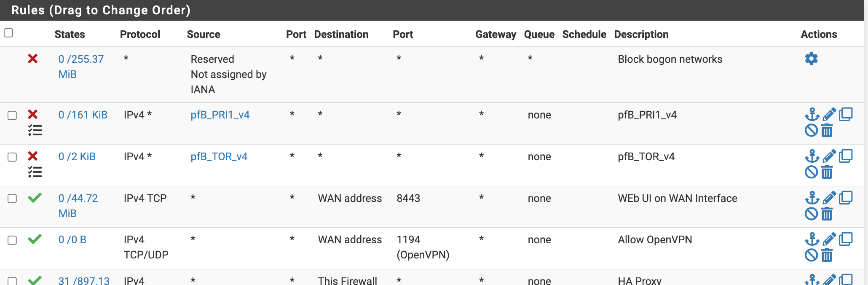Viewport: 868px width, 285px height.
Task: Check the pfB_PRI1_v4 rule checkbox
Action: pyautogui.click(x=12, y=115)
